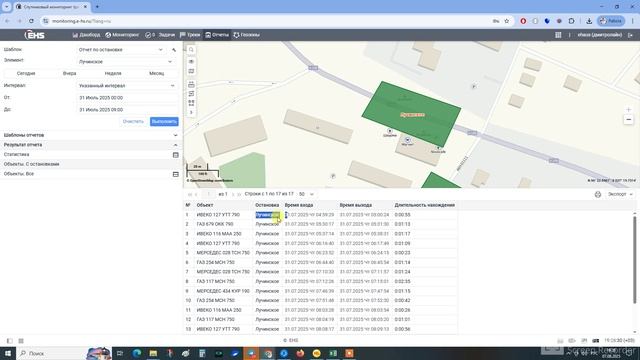The width and height of the screenshot is (640, 360).
Task: Select row 2 object ГАЗ 679 ОКК 790
Action: coord(215,224)
